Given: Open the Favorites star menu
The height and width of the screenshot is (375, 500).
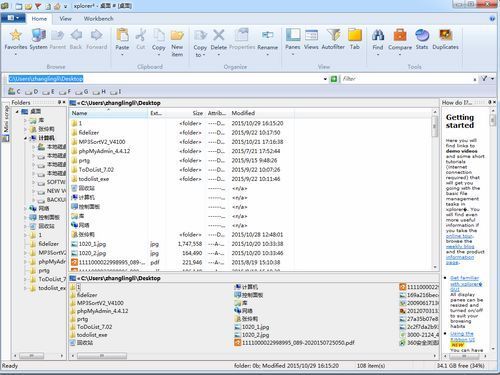Looking at the screenshot, I should pos(16,41).
